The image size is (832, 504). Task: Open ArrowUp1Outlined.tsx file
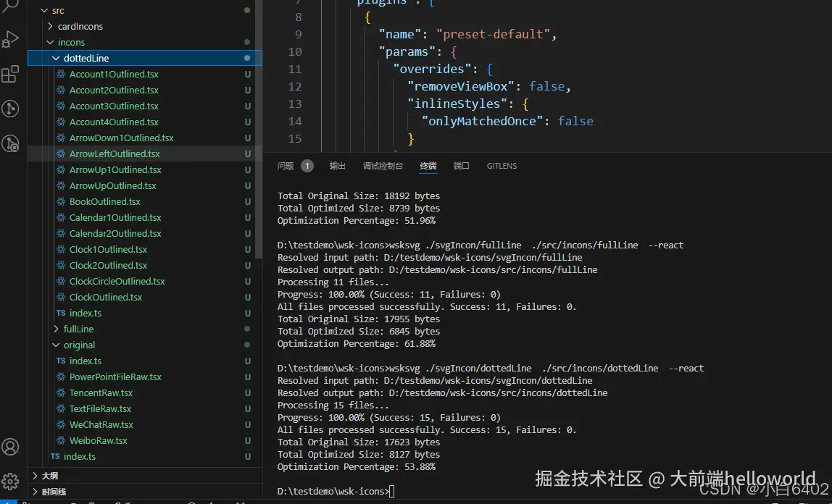pos(115,169)
